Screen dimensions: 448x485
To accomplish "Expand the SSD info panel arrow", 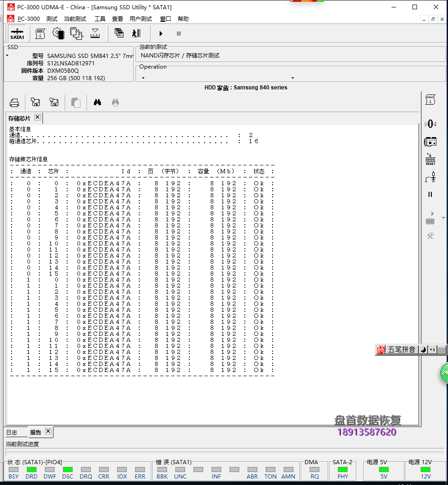I will 7,56.
